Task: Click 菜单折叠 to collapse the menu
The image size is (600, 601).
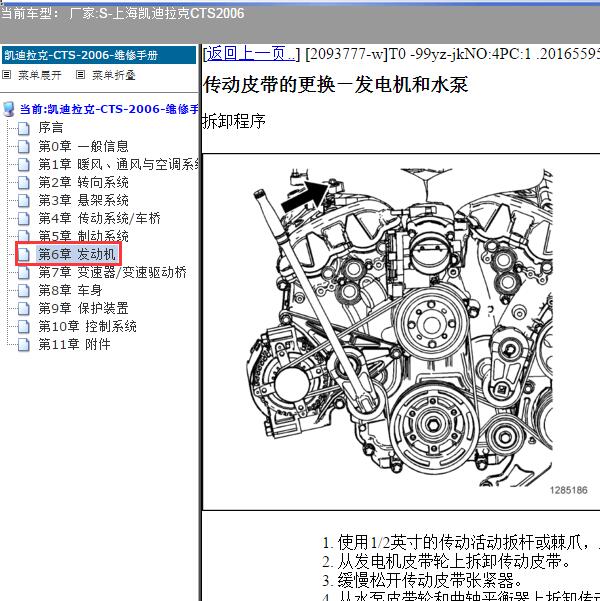Action: coord(114,75)
